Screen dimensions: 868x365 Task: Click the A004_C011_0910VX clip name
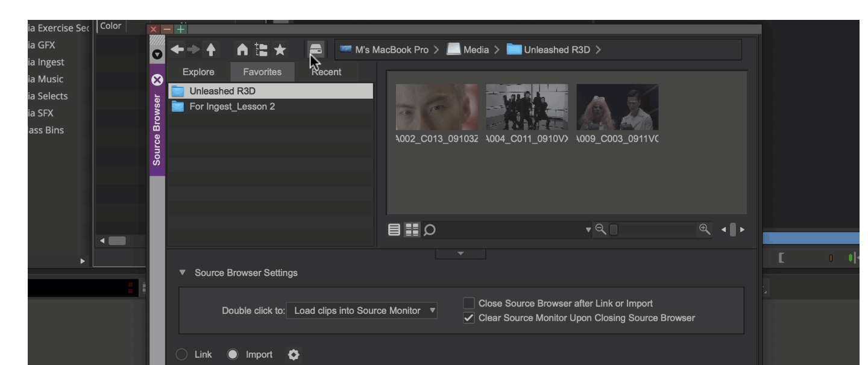527,140
